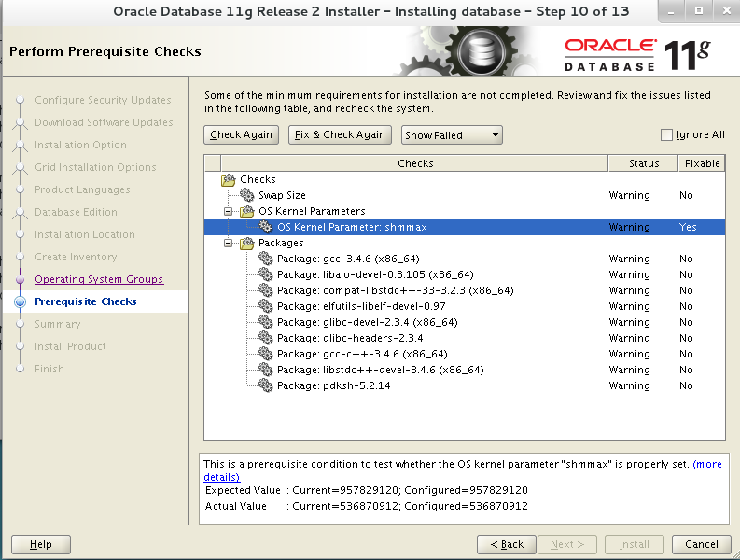Go to Operating System Groups step
This screenshot has width=740, height=560.
point(99,279)
